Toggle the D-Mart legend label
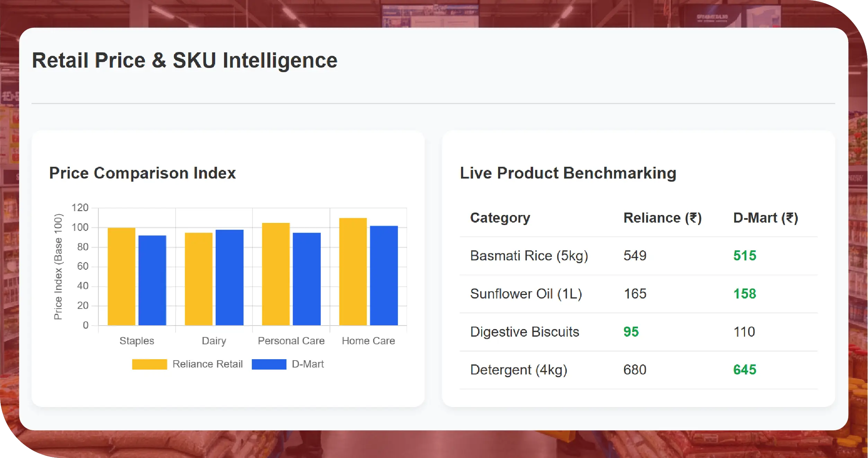Screen dimensions: 868x458 point(308,364)
